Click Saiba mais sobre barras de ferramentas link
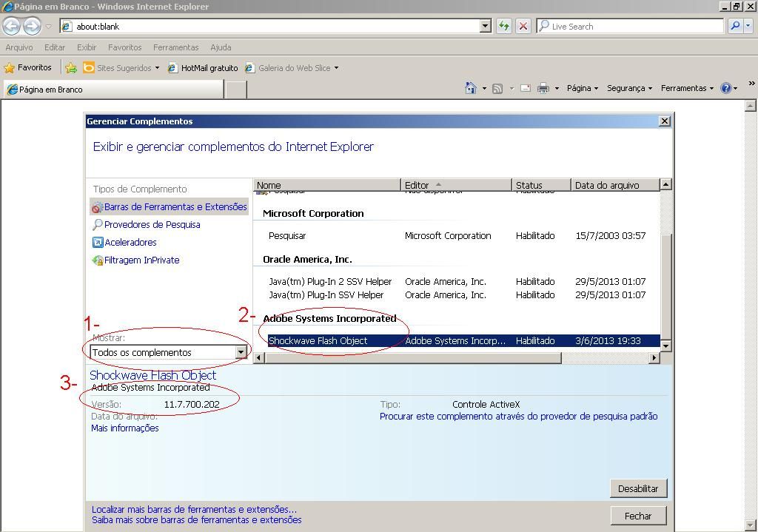 (197, 520)
